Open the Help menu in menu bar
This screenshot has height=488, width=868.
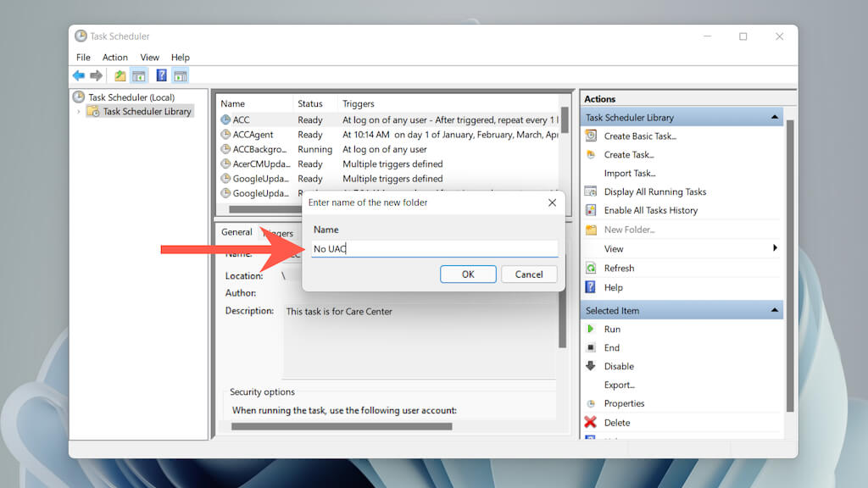180,57
